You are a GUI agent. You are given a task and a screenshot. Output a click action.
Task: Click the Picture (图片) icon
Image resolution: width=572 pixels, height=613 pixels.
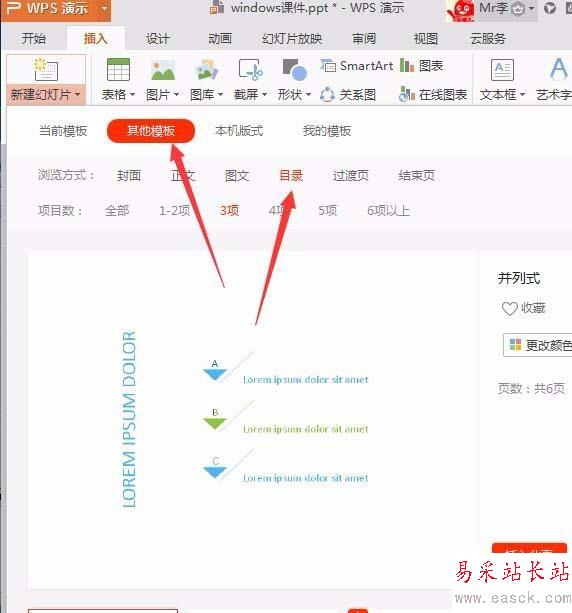point(163,70)
